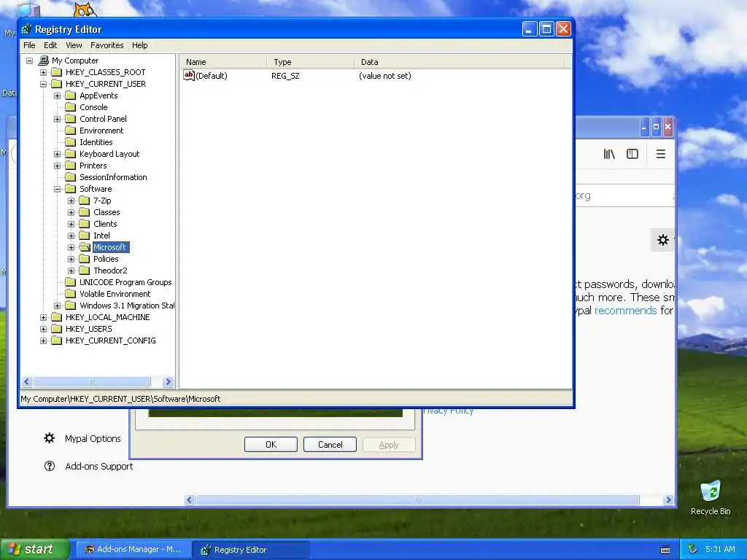Screen dimensions: 747x560
Task: Open the View menu in Registry Editor
Action: 74,45
